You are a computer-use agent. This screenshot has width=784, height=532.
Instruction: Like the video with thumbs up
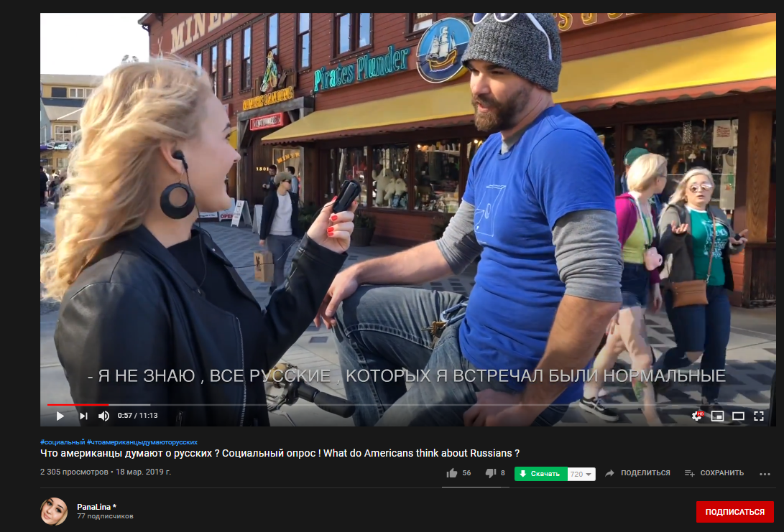pyautogui.click(x=453, y=472)
